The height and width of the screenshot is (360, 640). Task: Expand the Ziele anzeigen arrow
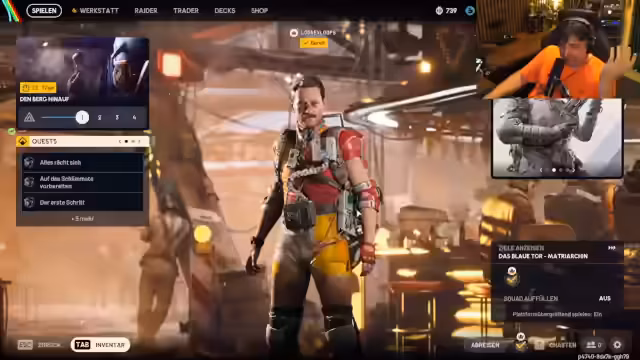coord(611,248)
